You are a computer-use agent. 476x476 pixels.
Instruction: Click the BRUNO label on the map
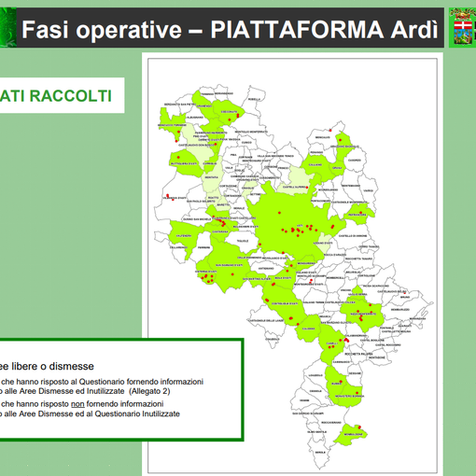coord(405,297)
